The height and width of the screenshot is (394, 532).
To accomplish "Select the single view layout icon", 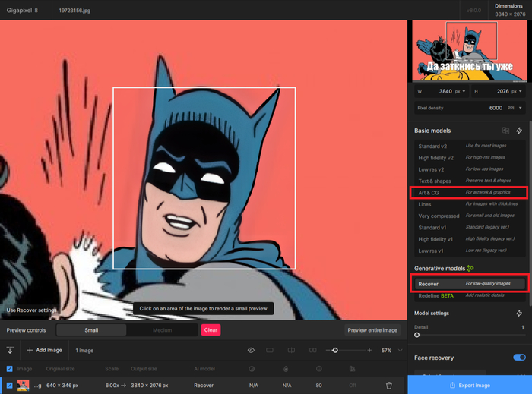I will (270, 350).
